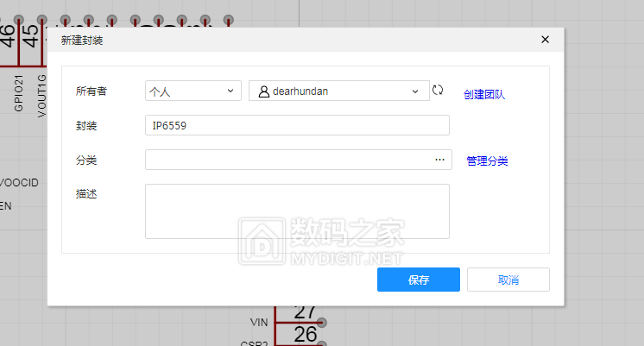Click the GPIO21 pin label
The height and width of the screenshot is (346, 644).
point(18,93)
